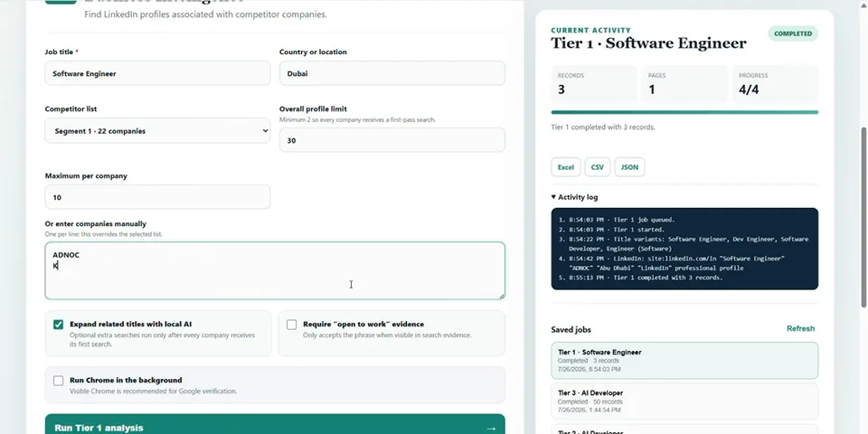868x434 pixels.
Task: Open saved job Tier 1 - Software Engineer
Action: [x=684, y=361]
